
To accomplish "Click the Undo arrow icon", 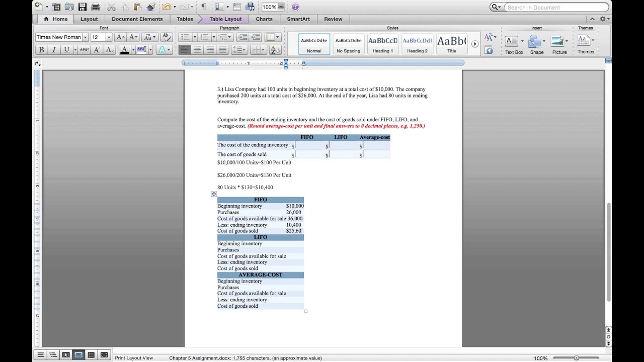I will [167, 7].
